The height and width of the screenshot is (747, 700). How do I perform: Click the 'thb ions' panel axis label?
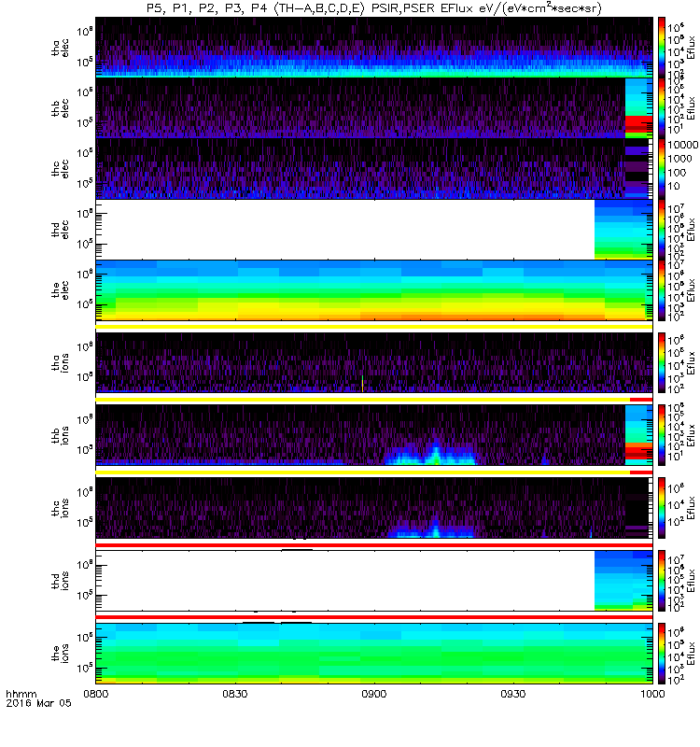60,435
